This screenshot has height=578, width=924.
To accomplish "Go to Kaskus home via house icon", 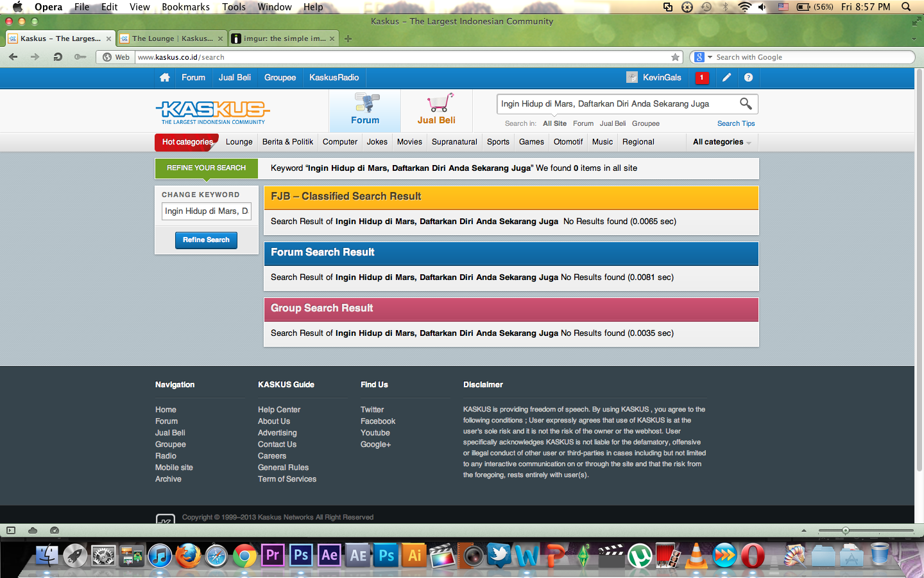I will (x=165, y=77).
